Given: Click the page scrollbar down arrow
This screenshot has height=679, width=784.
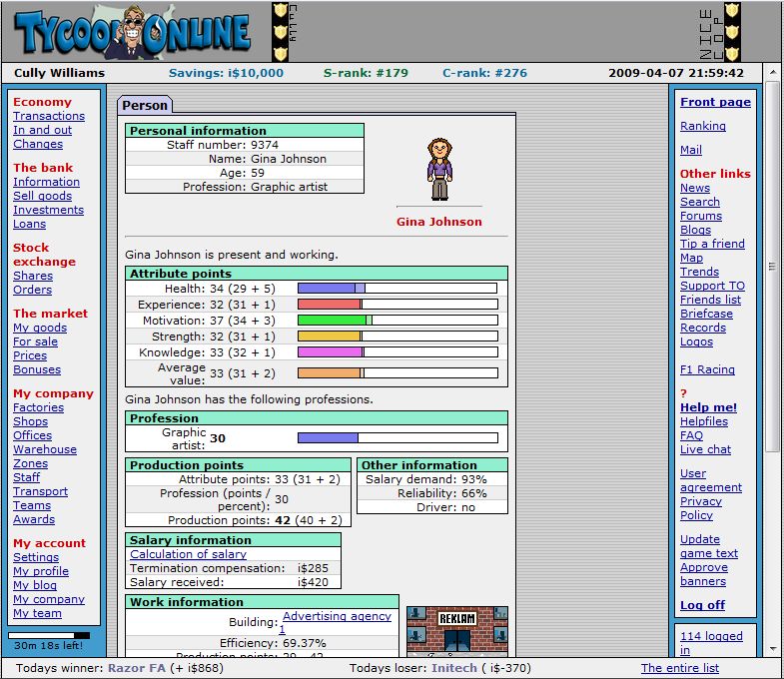Looking at the screenshot, I should 772,650.
